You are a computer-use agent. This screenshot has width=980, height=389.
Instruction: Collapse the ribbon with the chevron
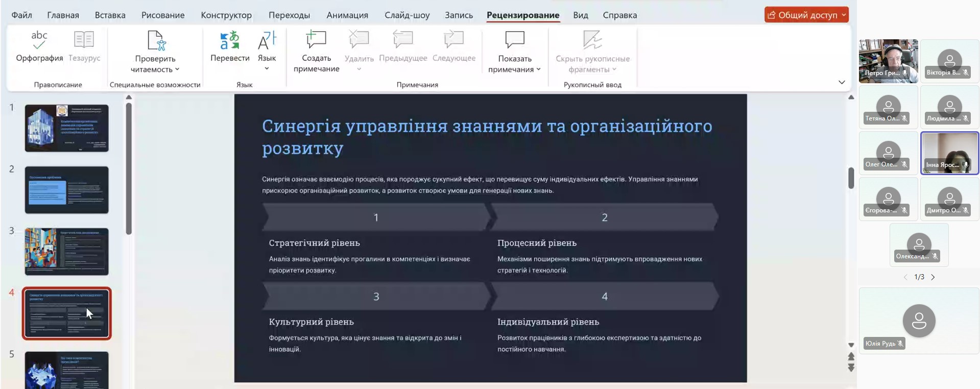pyautogui.click(x=842, y=82)
